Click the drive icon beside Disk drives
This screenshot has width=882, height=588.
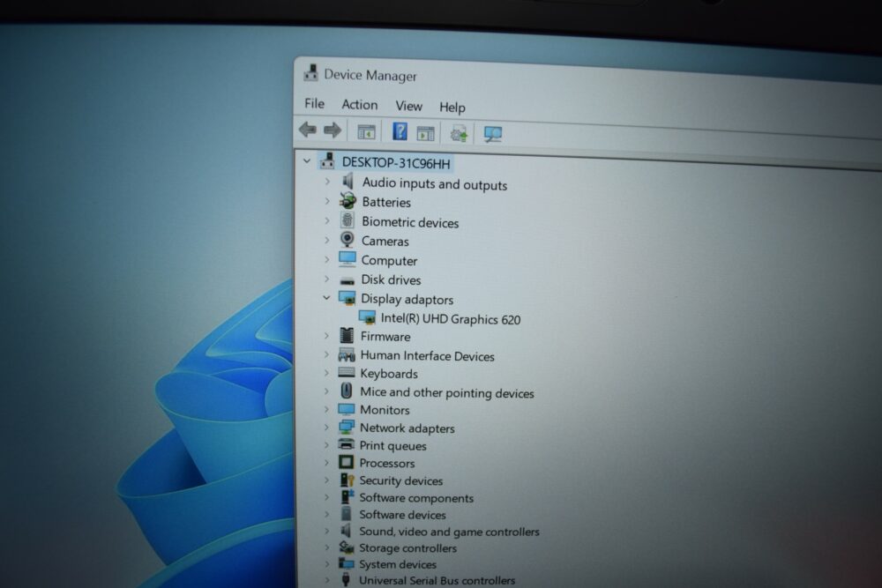347,279
